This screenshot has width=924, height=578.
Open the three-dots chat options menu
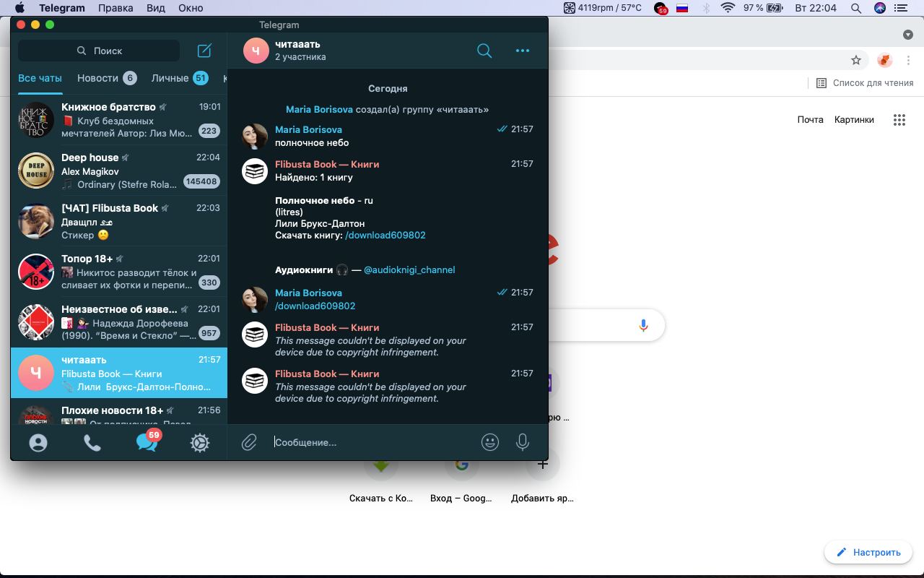click(x=523, y=51)
